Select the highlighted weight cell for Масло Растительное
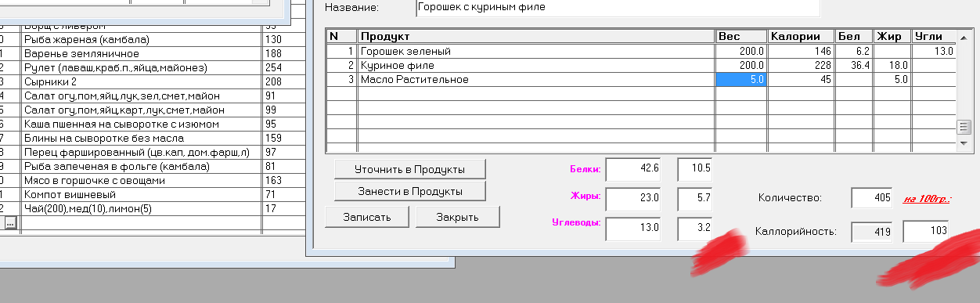This screenshot has width=980, height=303. click(x=741, y=79)
